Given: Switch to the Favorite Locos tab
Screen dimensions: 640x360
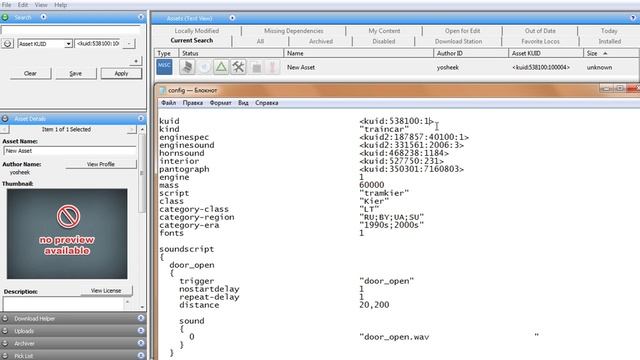Looking at the screenshot, I should point(540,42).
